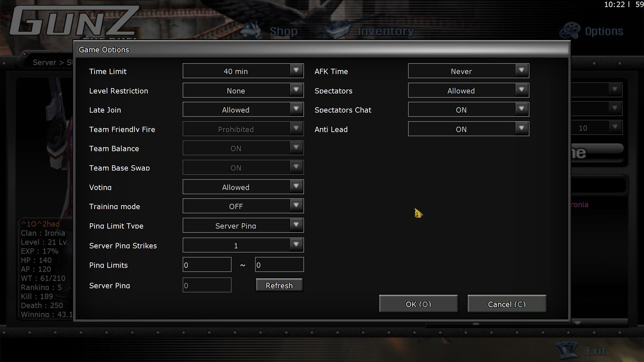644x362 pixels.
Task: Open the Voting dropdown
Action: click(243, 187)
